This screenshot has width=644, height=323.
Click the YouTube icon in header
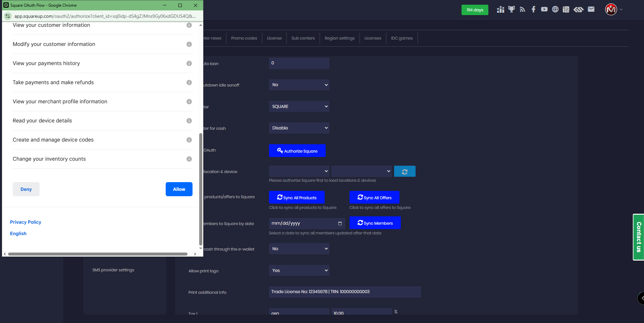coord(544,9)
